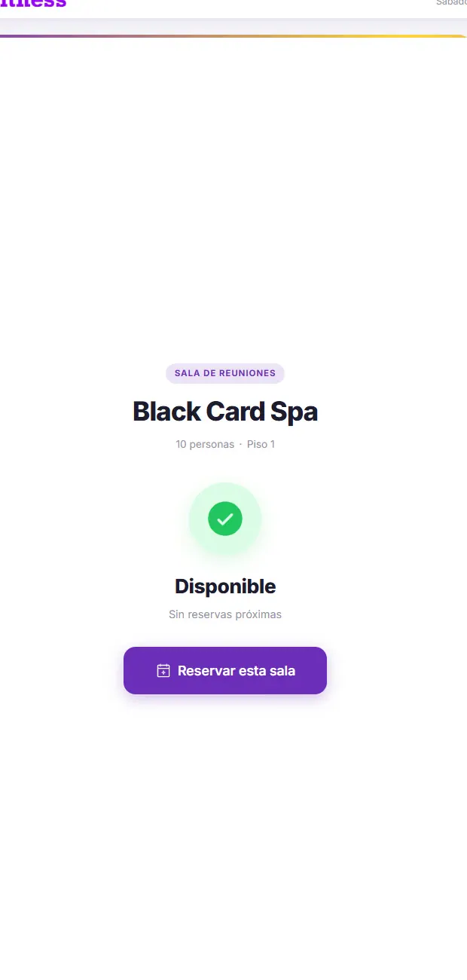The image size is (467, 980).
Task: Reserve this room with Reservar esta sala
Action: coord(225,670)
